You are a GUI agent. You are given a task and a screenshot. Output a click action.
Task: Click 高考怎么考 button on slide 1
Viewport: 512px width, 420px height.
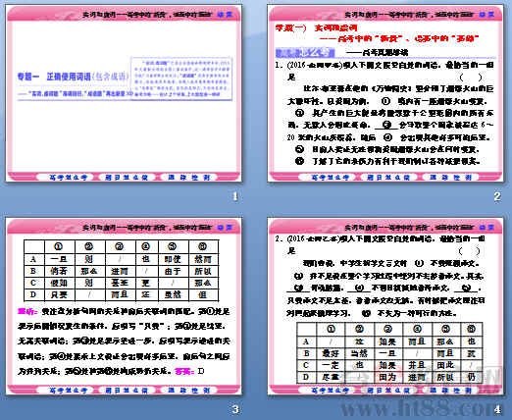69,178
